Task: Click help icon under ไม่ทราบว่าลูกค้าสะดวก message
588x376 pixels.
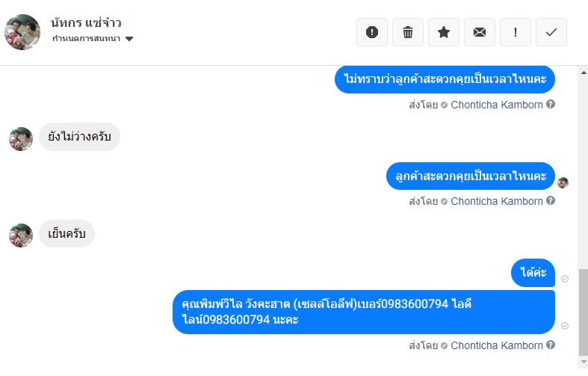Action: tap(551, 105)
